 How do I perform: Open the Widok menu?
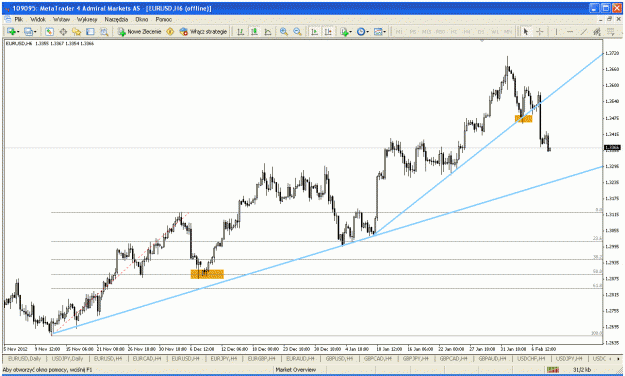(38, 19)
